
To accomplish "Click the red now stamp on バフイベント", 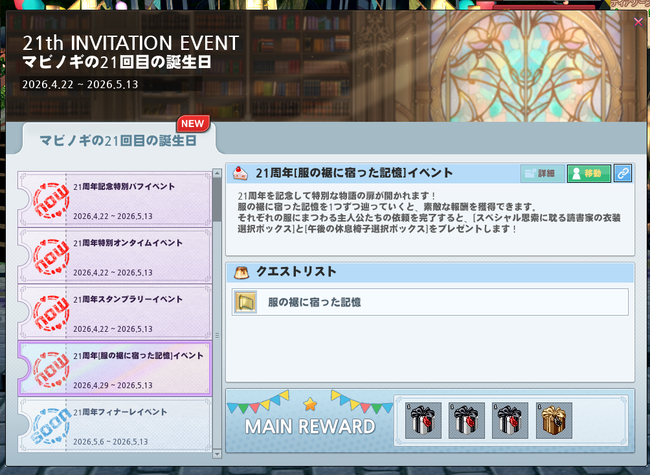I will tap(51, 201).
